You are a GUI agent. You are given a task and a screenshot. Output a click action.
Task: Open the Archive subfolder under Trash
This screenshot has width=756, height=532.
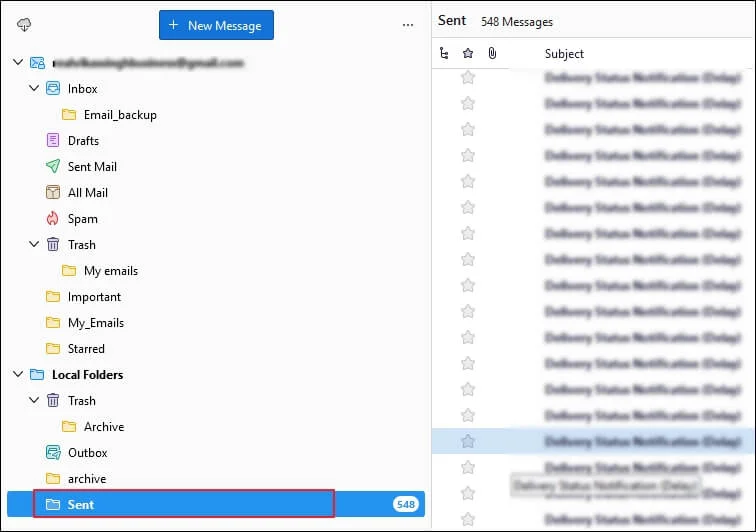(104, 427)
